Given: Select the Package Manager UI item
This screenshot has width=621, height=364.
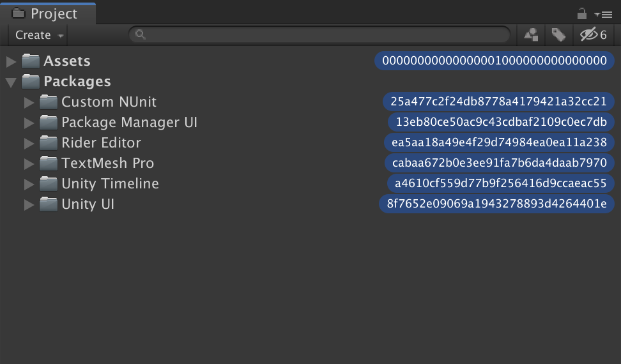Looking at the screenshot, I should click(x=129, y=123).
